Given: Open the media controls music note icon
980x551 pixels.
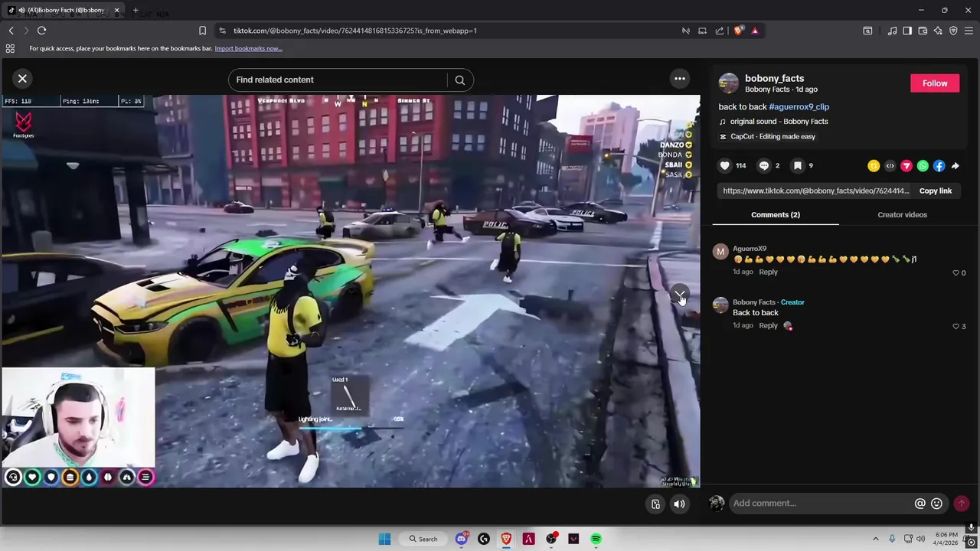Looking at the screenshot, I should tap(892, 31).
